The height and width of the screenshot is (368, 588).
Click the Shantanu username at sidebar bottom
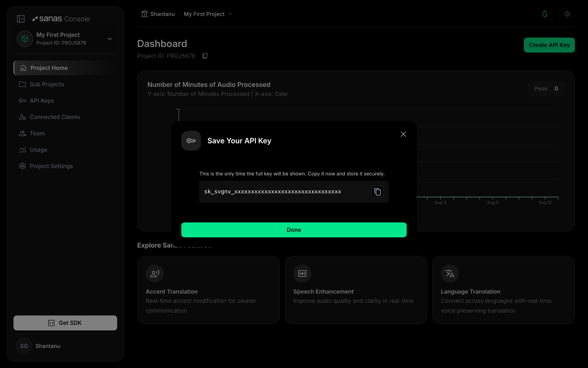point(48,346)
